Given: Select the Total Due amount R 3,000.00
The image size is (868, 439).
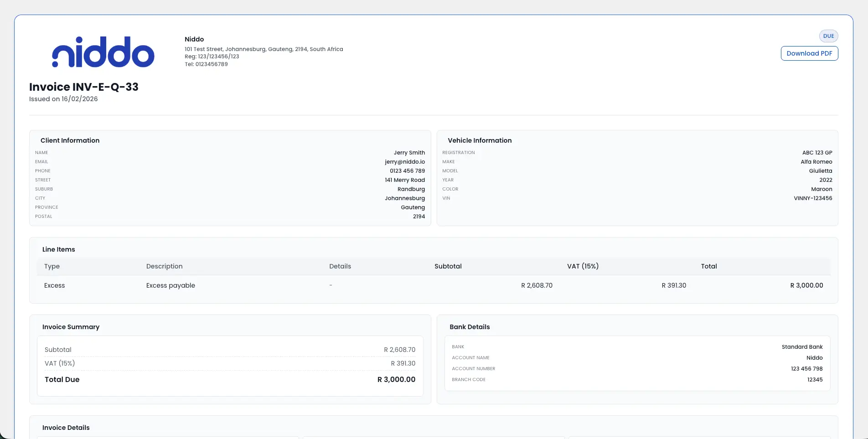Looking at the screenshot, I should (396, 379).
